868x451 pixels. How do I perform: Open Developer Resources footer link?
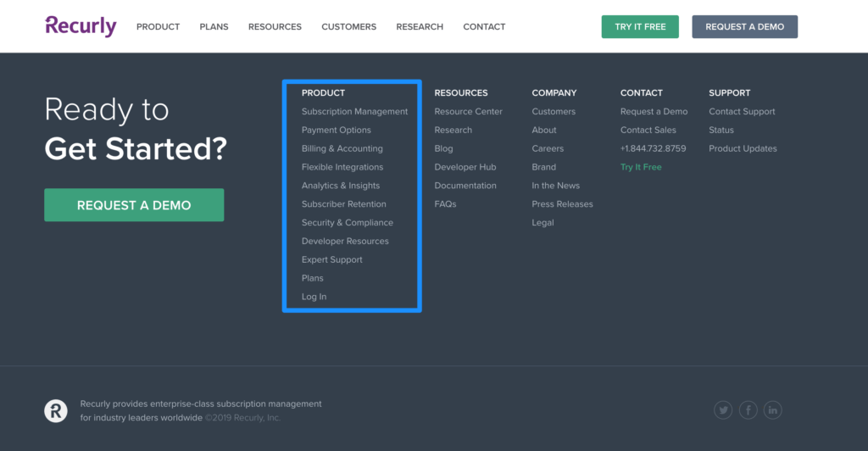click(x=346, y=242)
